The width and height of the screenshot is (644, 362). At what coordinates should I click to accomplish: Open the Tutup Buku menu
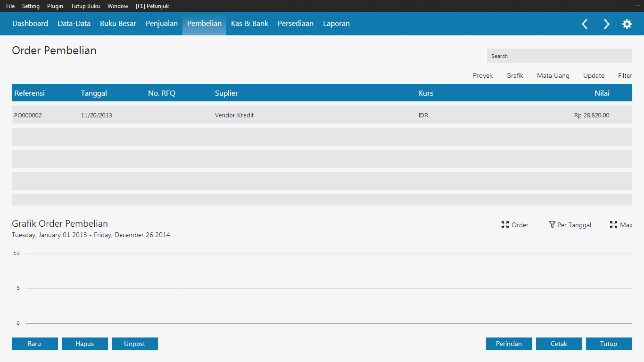tap(85, 6)
